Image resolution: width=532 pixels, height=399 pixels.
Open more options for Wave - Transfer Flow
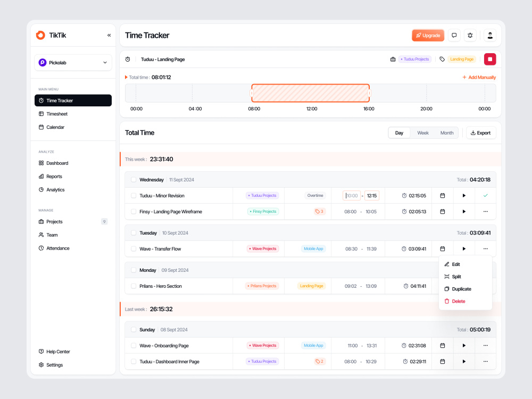pyautogui.click(x=486, y=249)
